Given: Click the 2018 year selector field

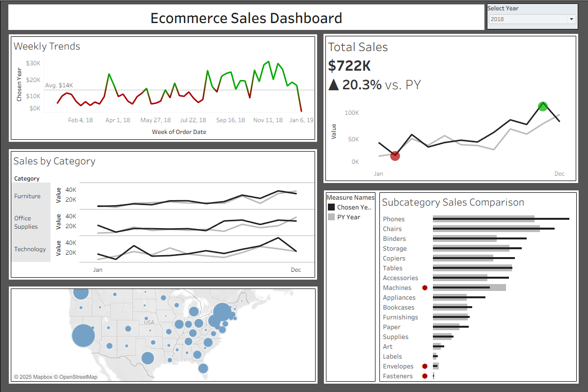Looking at the screenshot, I should tap(532, 19).
